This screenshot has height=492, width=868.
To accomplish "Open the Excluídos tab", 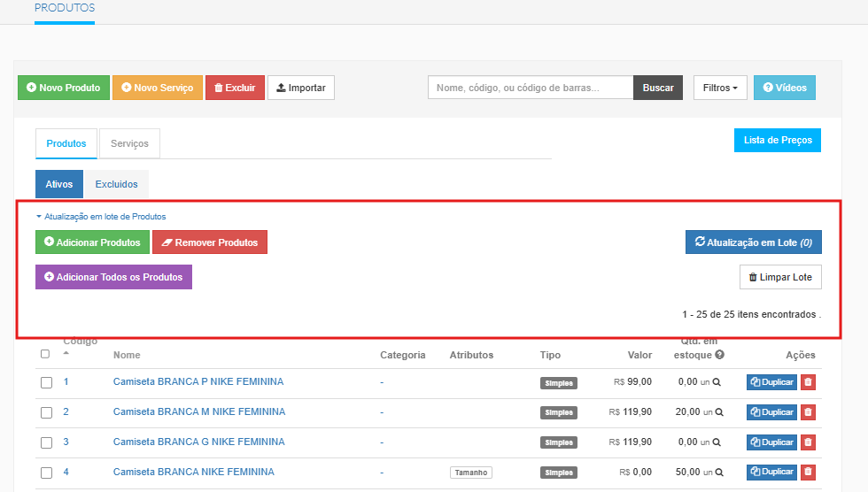I will tap(116, 184).
